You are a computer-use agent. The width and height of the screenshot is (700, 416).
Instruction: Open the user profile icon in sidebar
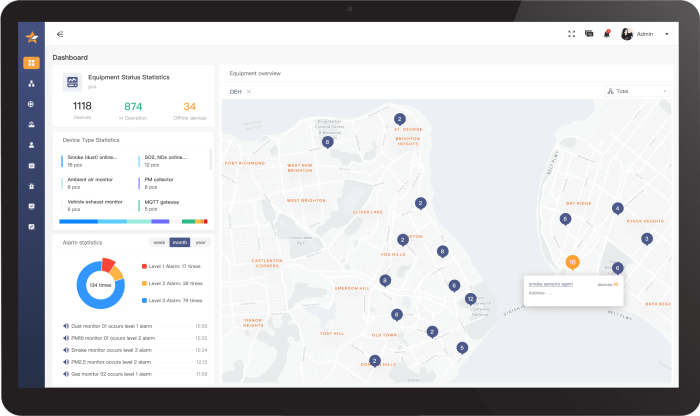(32, 144)
